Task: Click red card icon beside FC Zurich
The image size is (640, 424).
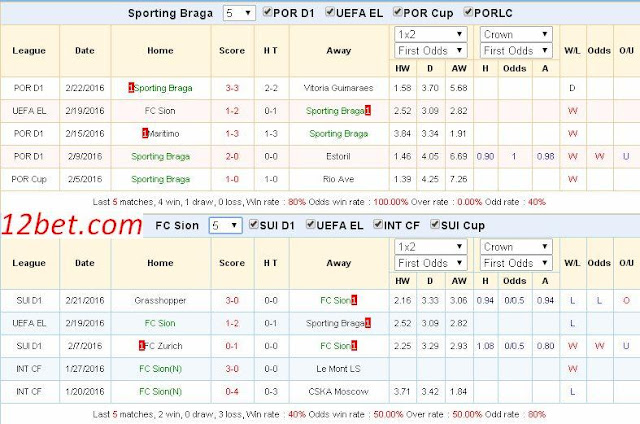Action: [142, 346]
